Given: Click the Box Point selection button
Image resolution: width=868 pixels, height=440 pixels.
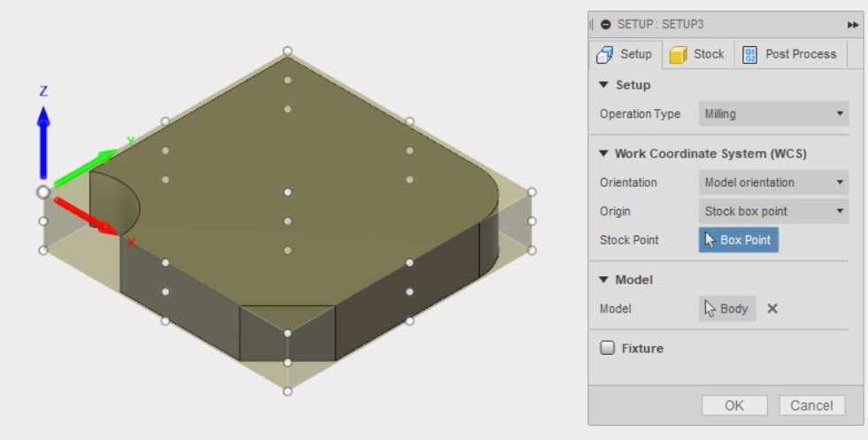Looking at the screenshot, I should (739, 240).
